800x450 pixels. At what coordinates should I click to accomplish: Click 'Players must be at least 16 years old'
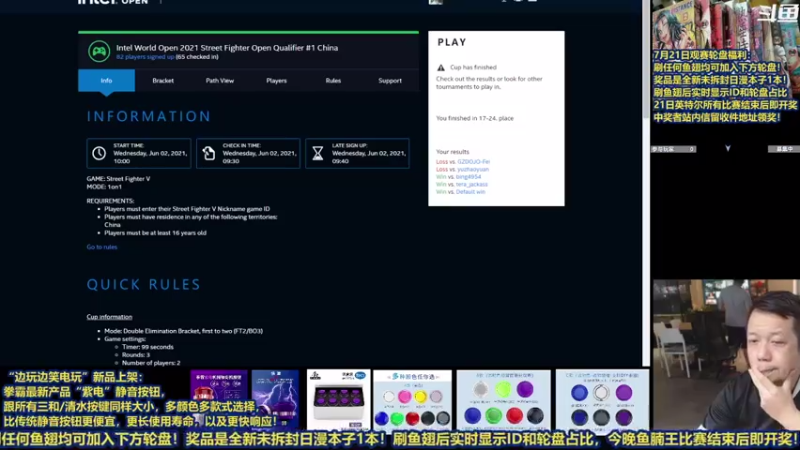pyautogui.click(x=156, y=233)
